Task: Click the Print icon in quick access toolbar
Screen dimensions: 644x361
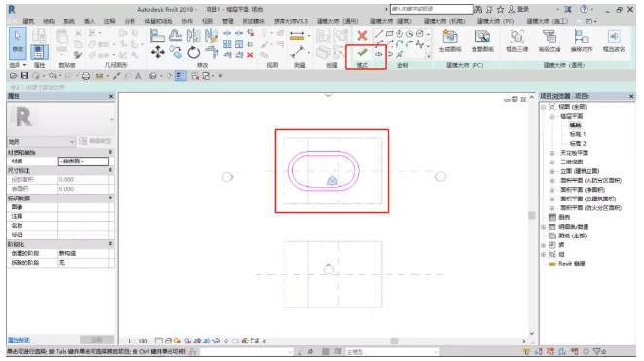Action: click(x=86, y=76)
